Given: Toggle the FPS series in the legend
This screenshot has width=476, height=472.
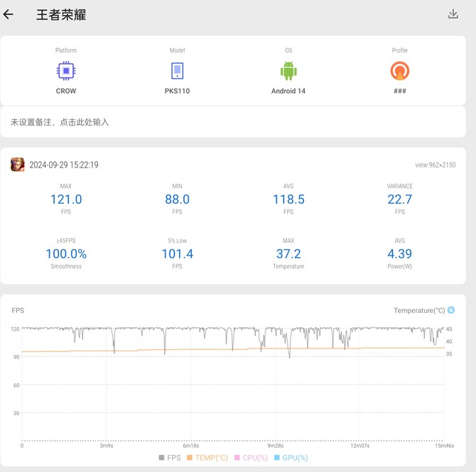Looking at the screenshot, I should [170, 457].
